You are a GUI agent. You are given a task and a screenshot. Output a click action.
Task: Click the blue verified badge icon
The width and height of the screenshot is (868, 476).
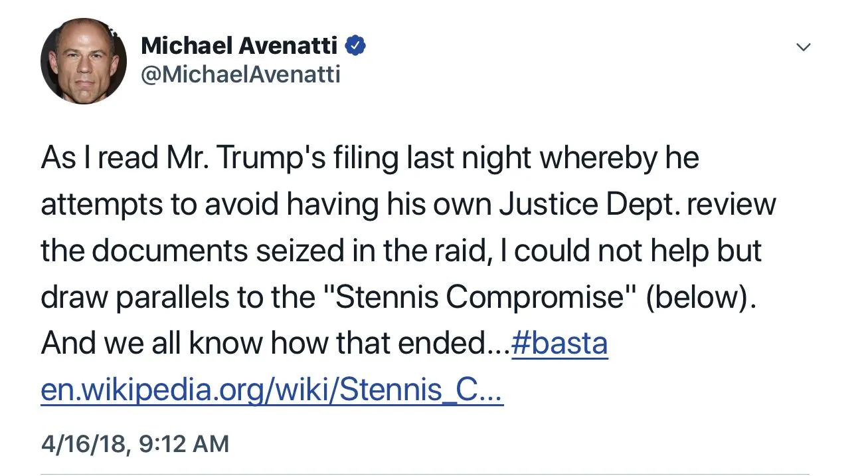(357, 46)
